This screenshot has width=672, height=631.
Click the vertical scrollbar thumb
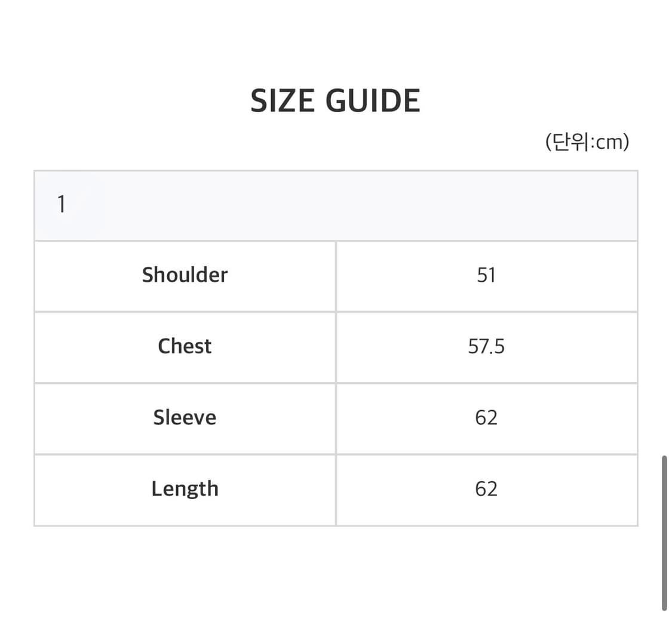click(x=664, y=533)
